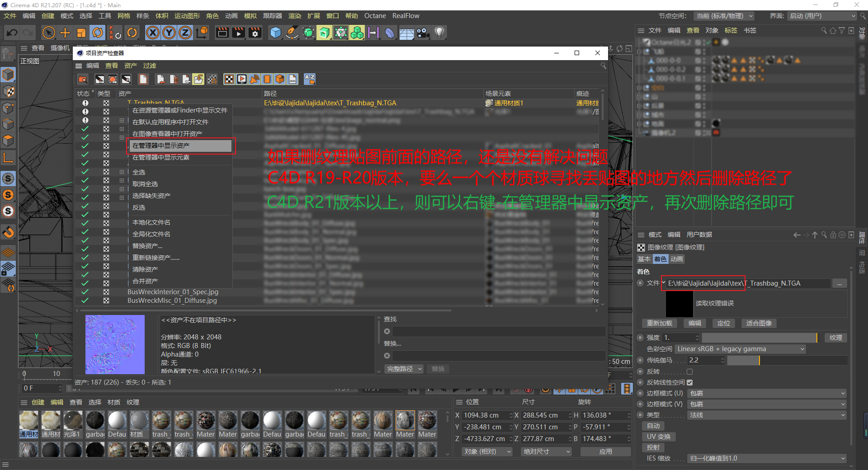Click the UV 变换 button

pos(659,437)
